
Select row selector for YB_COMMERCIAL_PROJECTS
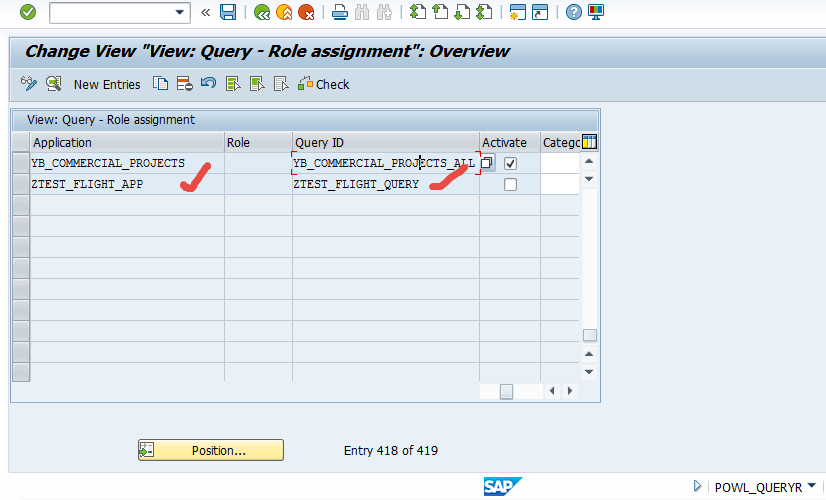[21, 163]
